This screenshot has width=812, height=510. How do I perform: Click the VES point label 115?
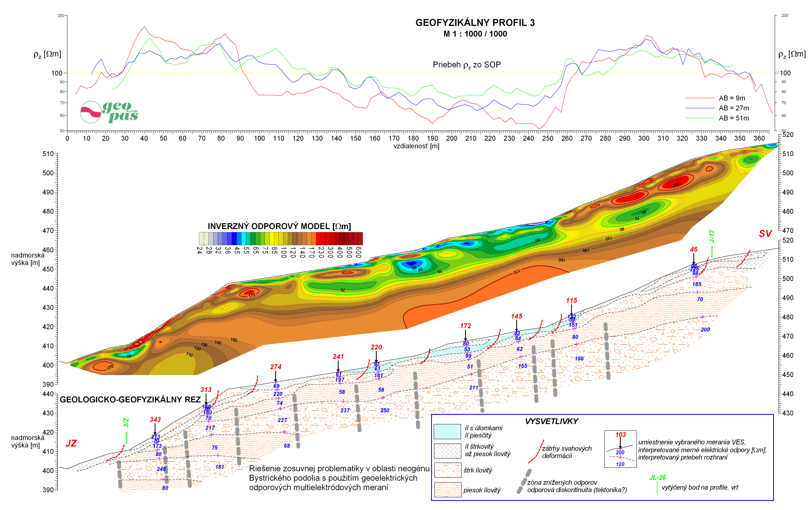coord(572,300)
